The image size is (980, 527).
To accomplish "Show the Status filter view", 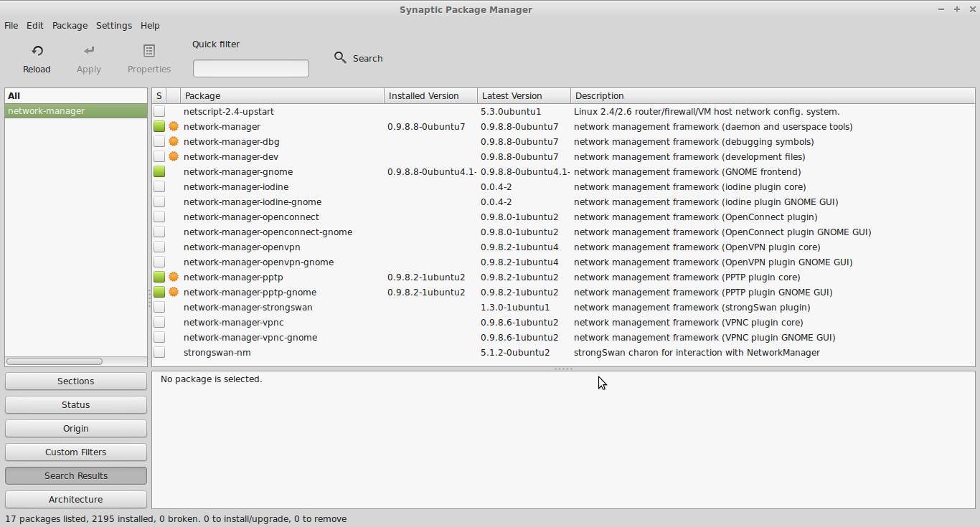I will 76,404.
